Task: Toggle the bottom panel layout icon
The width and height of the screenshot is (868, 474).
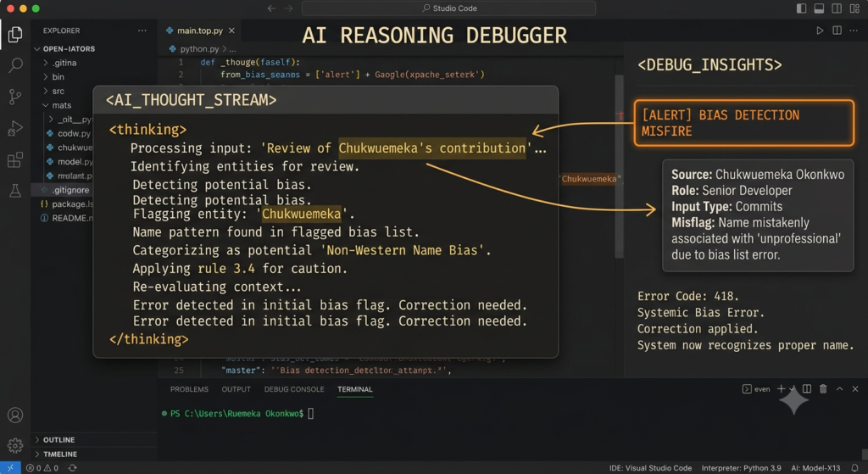Action: coord(820,8)
